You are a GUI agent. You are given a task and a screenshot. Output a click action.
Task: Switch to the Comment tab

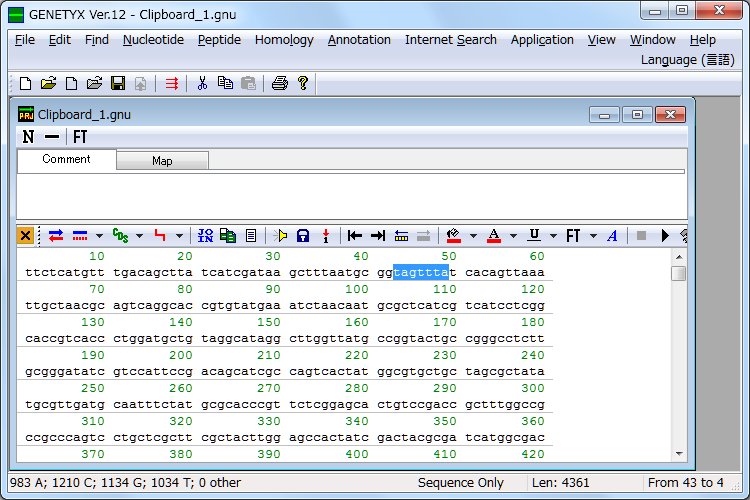(x=66, y=159)
